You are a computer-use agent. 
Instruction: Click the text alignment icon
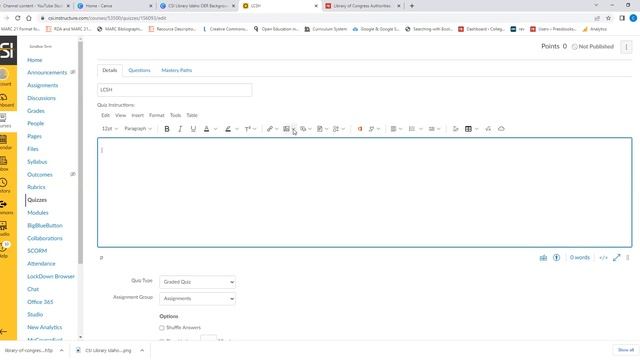click(x=393, y=129)
